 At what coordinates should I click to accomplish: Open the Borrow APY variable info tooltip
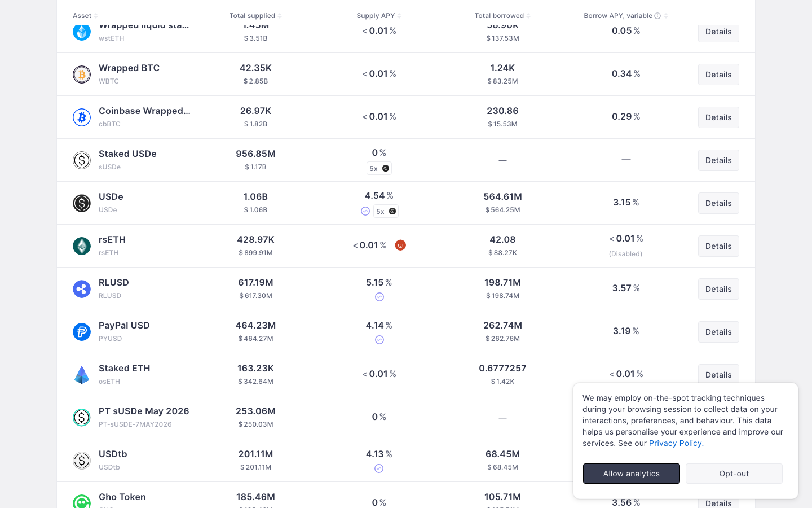coord(657,15)
